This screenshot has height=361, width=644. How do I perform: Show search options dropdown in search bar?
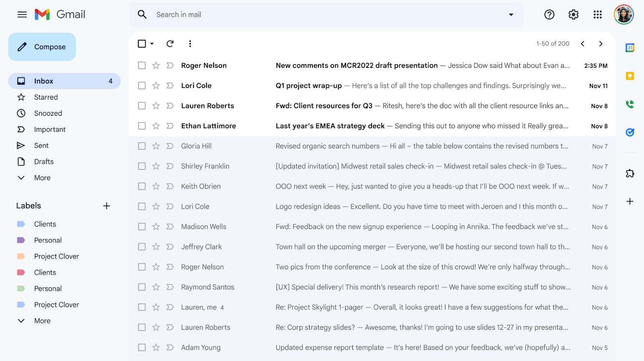[511, 15]
